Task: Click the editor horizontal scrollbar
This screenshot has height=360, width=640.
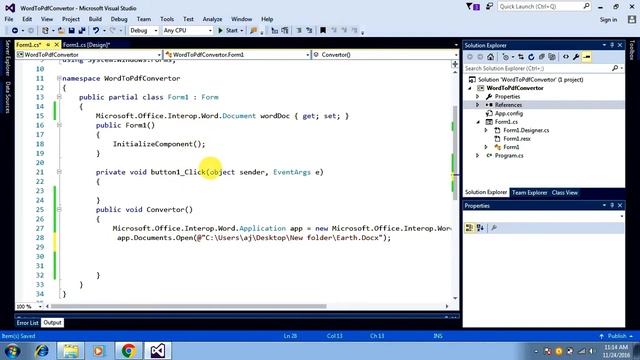Action: [189, 306]
